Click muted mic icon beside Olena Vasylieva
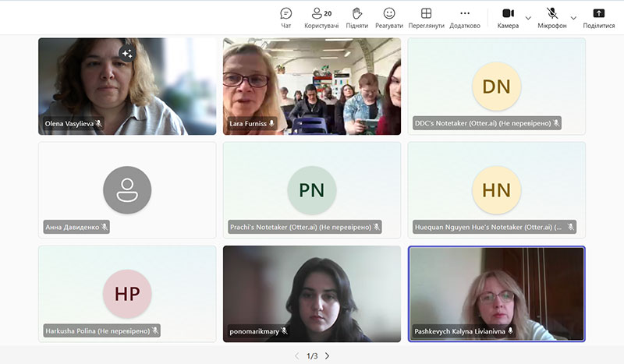The height and width of the screenshot is (364, 624). (x=99, y=124)
